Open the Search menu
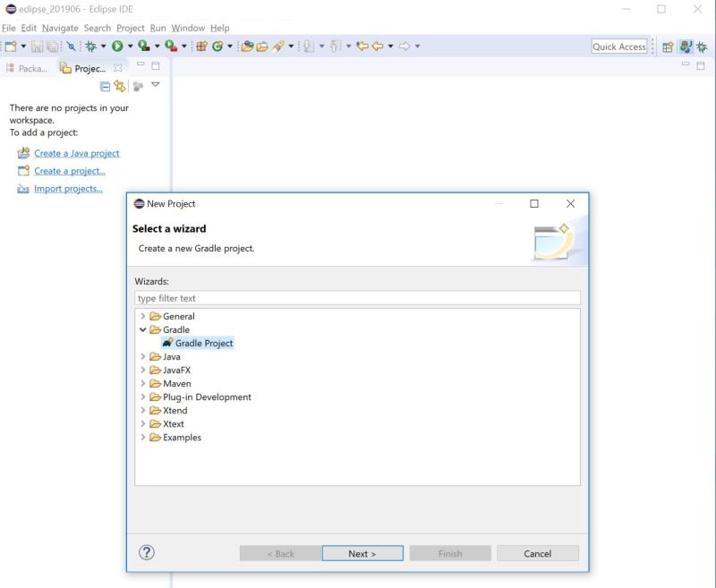Image resolution: width=716 pixels, height=588 pixels. 98,28
